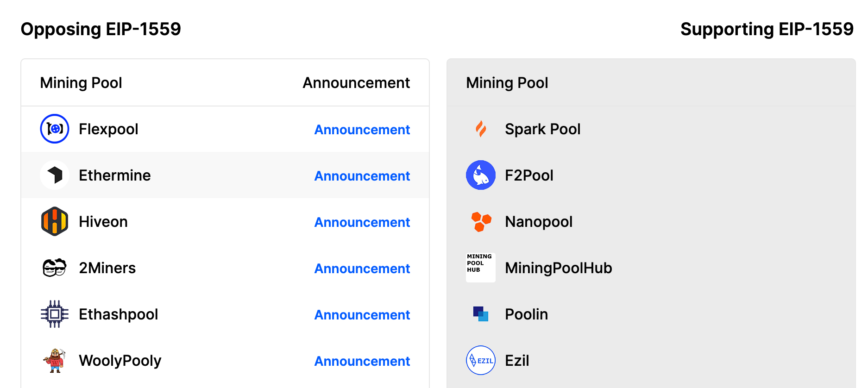Open Hiveon's Announcement link
Image resolution: width=868 pixels, height=388 pixels.
[362, 222]
